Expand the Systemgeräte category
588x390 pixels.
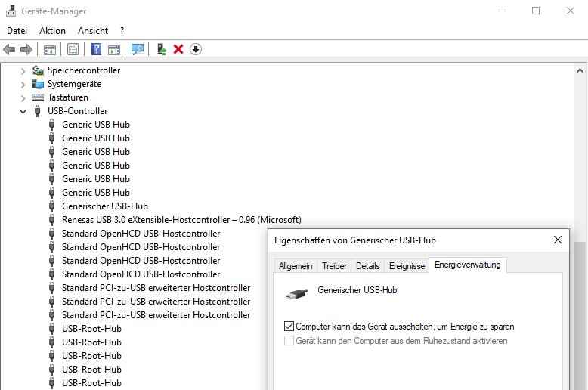(x=23, y=85)
